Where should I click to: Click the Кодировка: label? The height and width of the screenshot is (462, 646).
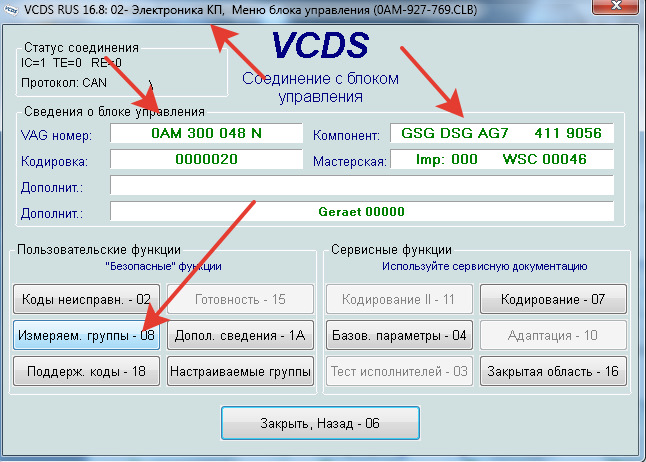[x=54, y=161]
